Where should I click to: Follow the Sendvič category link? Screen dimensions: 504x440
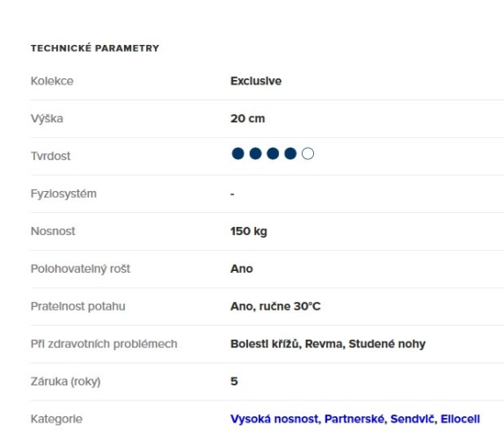click(413, 419)
